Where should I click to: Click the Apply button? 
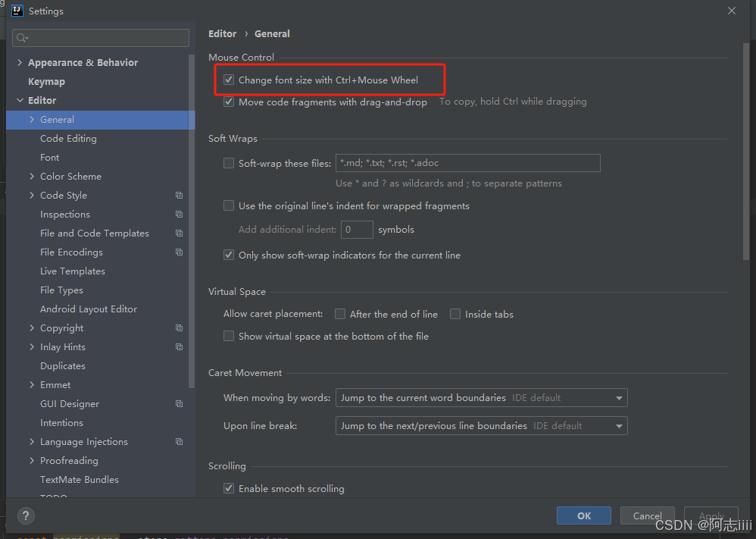pyautogui.click(x=711, y=515)
